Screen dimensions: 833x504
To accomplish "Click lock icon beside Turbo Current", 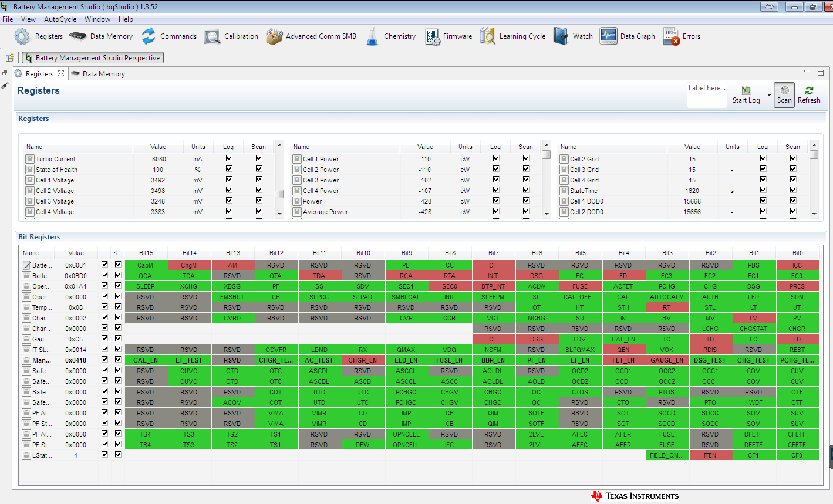I will 29,158.
